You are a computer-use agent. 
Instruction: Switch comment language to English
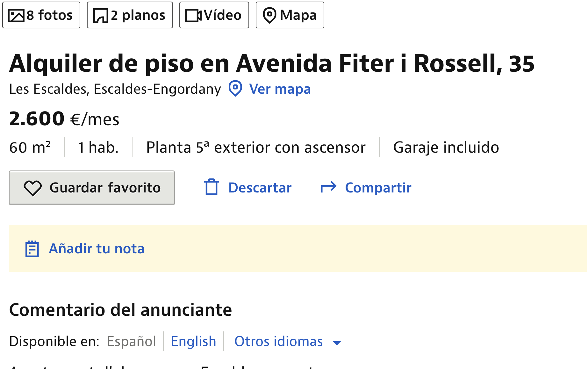click(x=193, y=341)
